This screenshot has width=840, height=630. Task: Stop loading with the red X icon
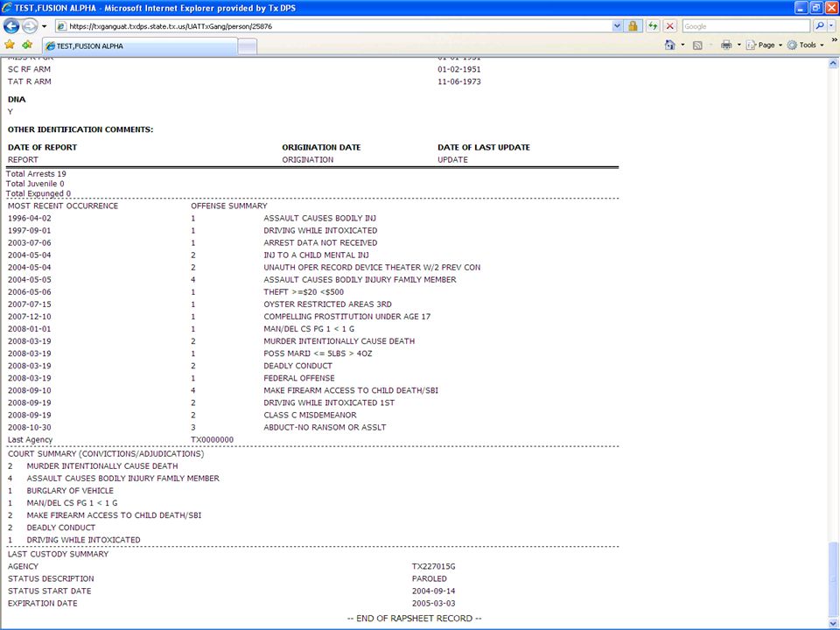tap(669, 25)
